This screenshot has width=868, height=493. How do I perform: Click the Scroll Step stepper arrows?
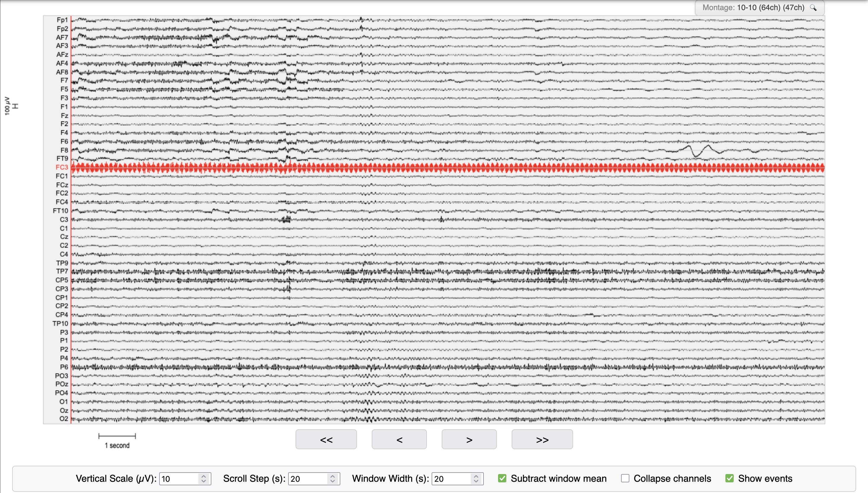tap(332, 478)
